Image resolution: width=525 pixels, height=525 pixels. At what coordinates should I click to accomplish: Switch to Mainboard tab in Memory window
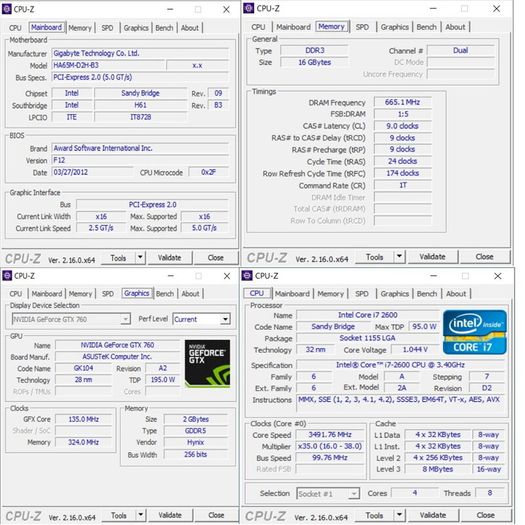(x=293, y=27)
